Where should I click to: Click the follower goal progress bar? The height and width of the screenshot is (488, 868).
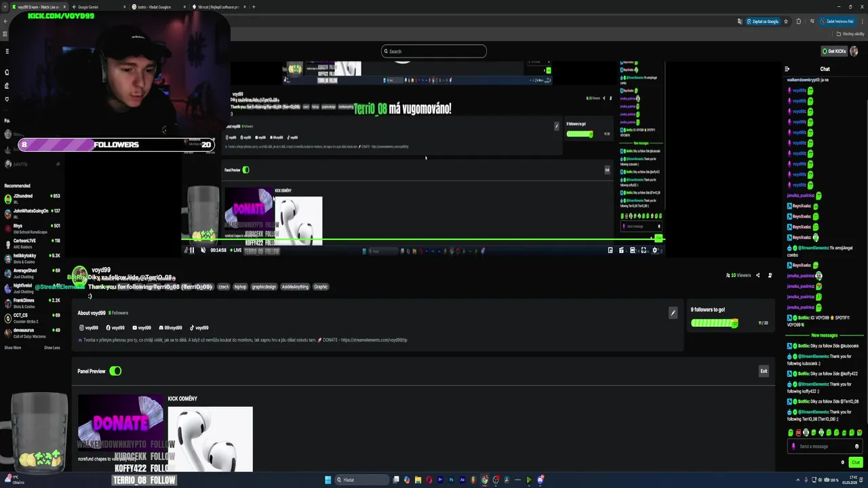click(714, 323)
